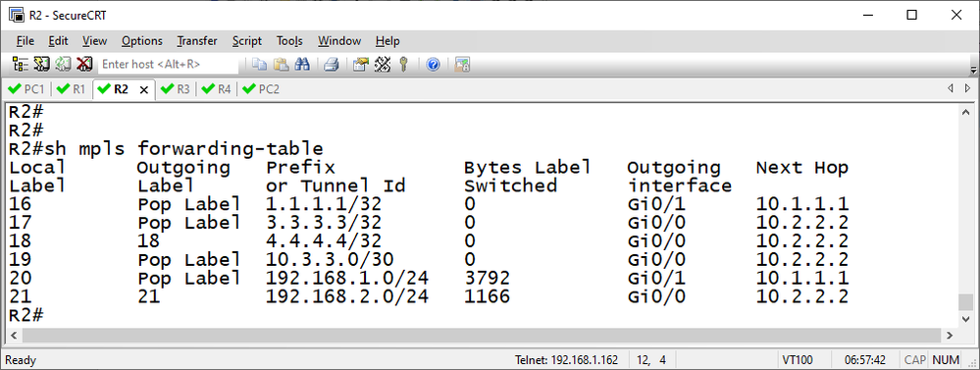This screenshot has height=370, width=980.
Task: Switch to the PC1 session tab
Action: (x=26, y=89)
